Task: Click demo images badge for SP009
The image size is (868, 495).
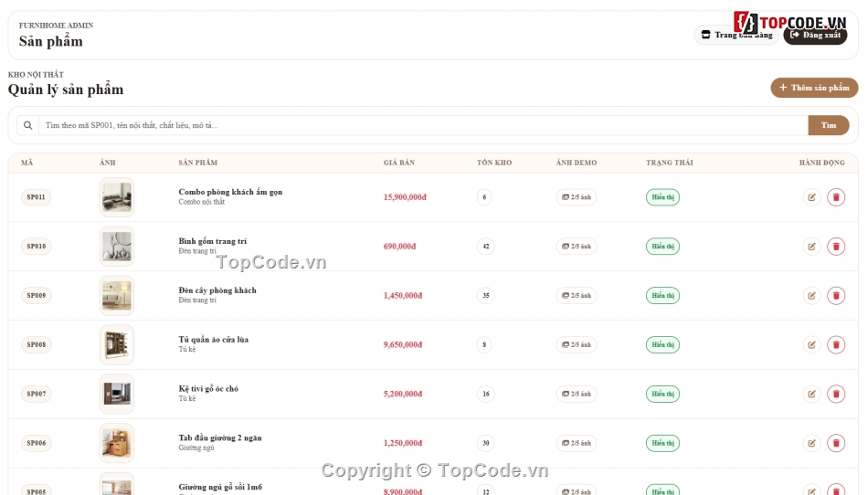Action: click(x=577, y=295)
